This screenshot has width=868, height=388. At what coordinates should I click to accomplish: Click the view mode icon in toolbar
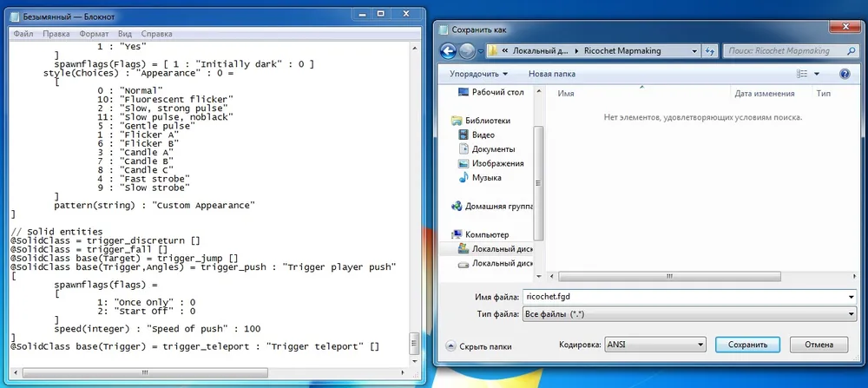pyautogui.click(x=804, y=74)
